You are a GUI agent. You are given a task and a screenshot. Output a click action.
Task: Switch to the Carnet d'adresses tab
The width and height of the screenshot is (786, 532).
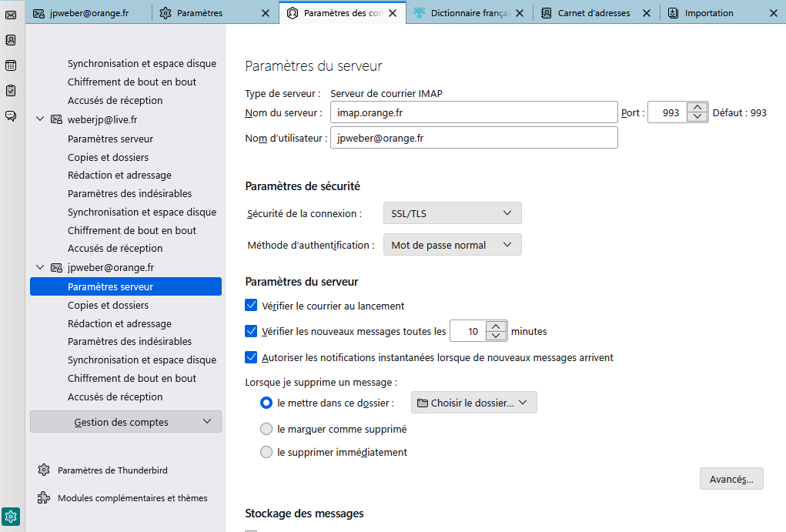(593, 13)
